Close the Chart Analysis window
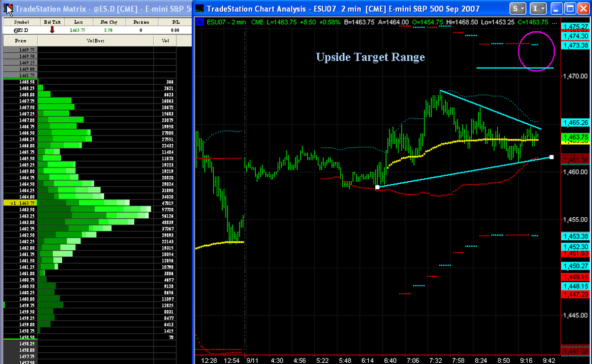The width and height of the screenshot is (592, 364). [584, 8]
